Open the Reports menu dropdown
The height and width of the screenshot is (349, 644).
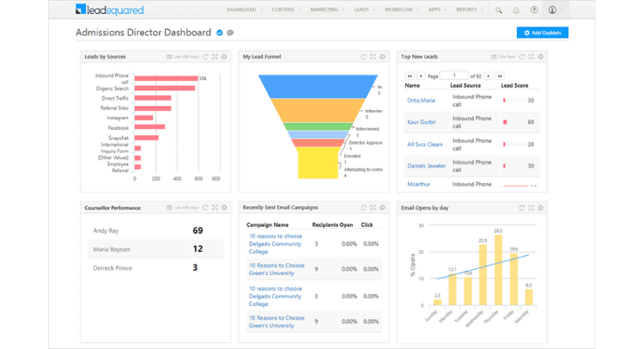pos(470,9)
